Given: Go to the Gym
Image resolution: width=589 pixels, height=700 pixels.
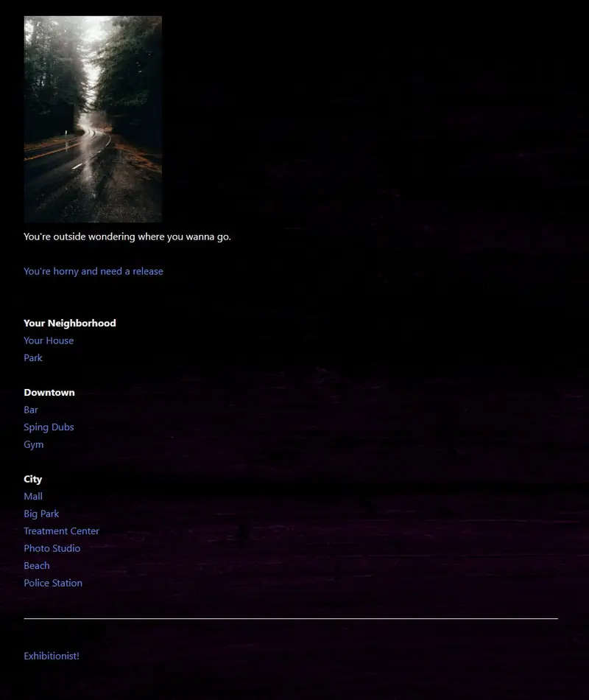Looking at the screenshot, I should pos(33,444).
